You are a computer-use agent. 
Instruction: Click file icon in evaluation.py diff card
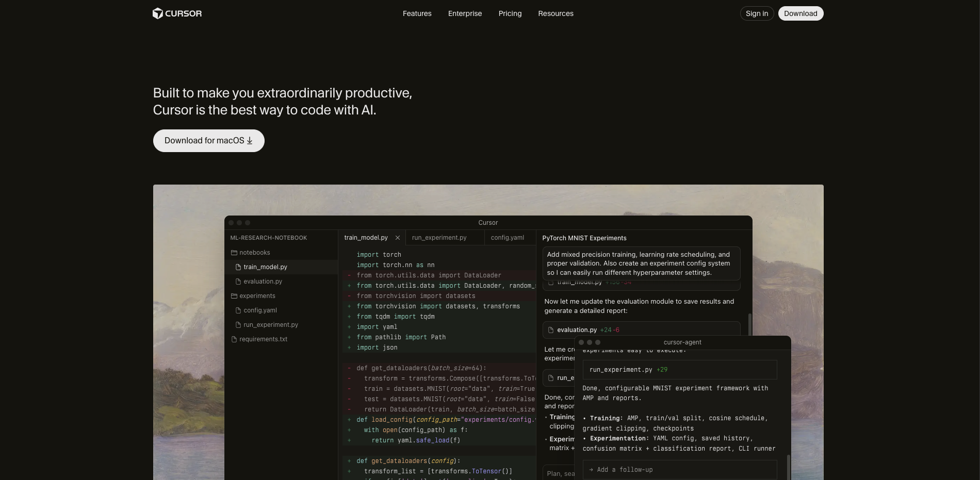coord(551,330)
